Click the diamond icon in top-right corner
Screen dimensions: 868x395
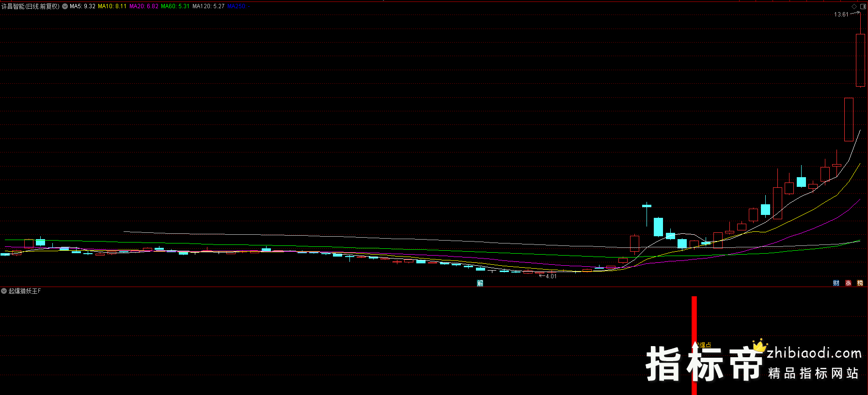coord(854,6)
